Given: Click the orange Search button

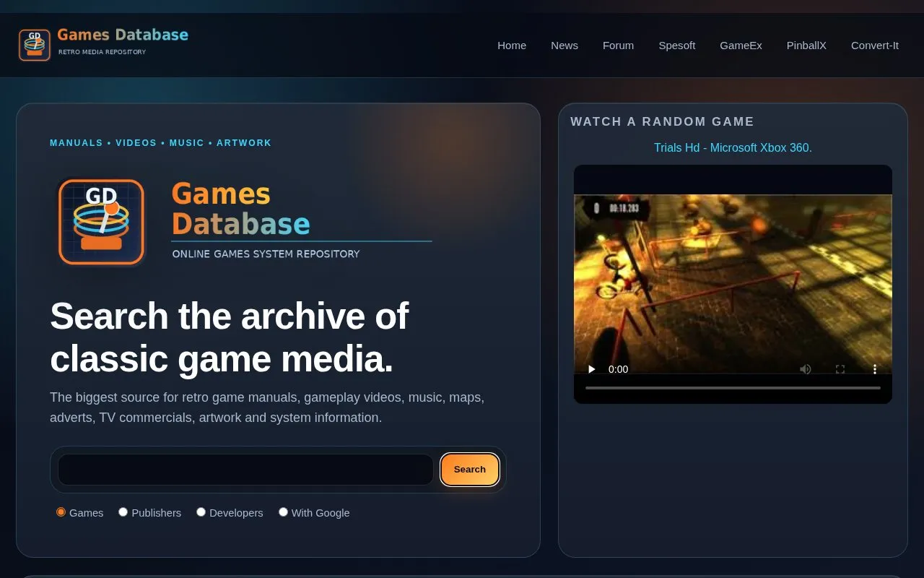Looking at the screenshot, I should (470, 470).
